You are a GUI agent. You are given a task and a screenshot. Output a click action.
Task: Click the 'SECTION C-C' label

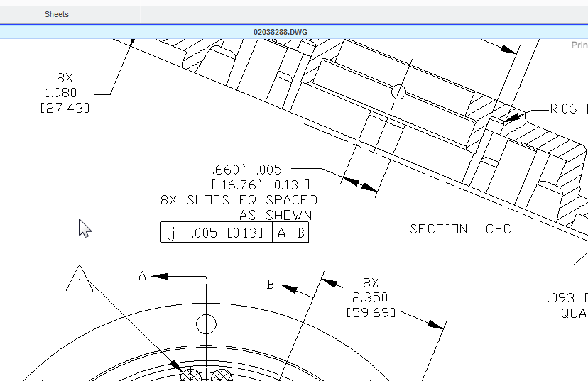(x=460, y=229)
